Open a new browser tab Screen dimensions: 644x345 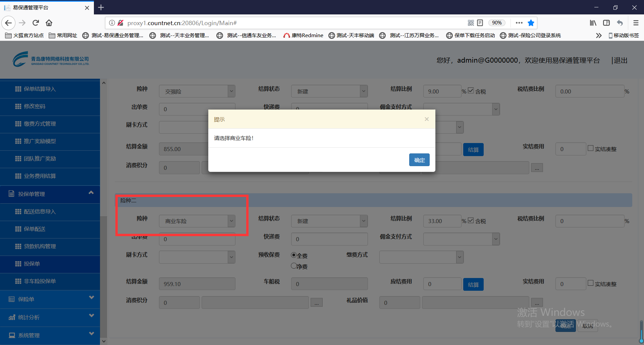[101, 7]
